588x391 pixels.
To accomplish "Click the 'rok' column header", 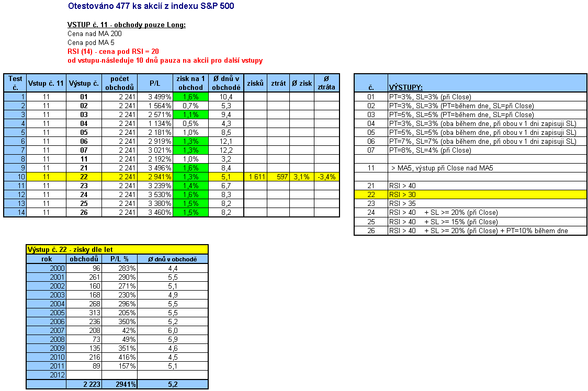I will (x=47, y=259).
